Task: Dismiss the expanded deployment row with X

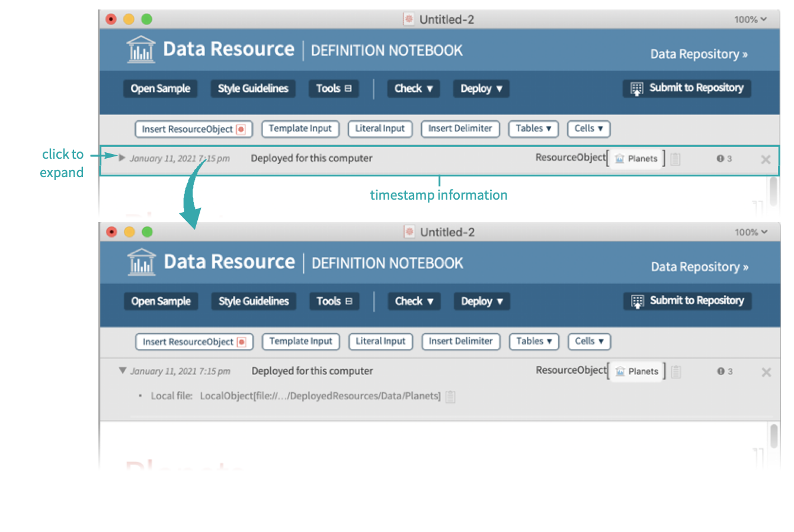Action: pyautogui.click(x=766, y=372)
